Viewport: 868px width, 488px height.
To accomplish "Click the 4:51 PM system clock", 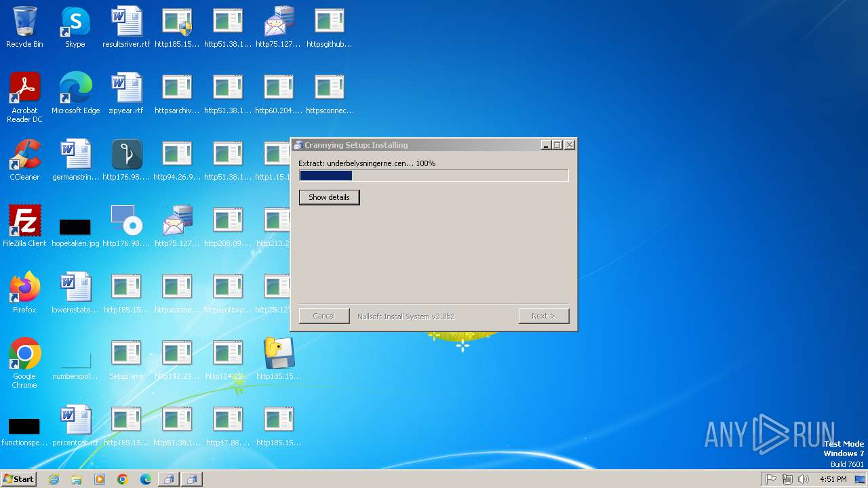I will click(x=833, y=479).
